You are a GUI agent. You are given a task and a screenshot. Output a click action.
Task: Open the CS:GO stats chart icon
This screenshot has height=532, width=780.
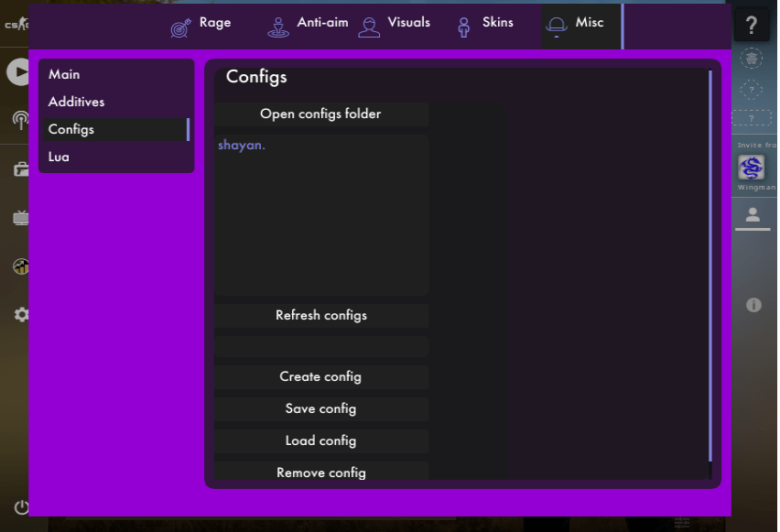(x=21, y=266)
